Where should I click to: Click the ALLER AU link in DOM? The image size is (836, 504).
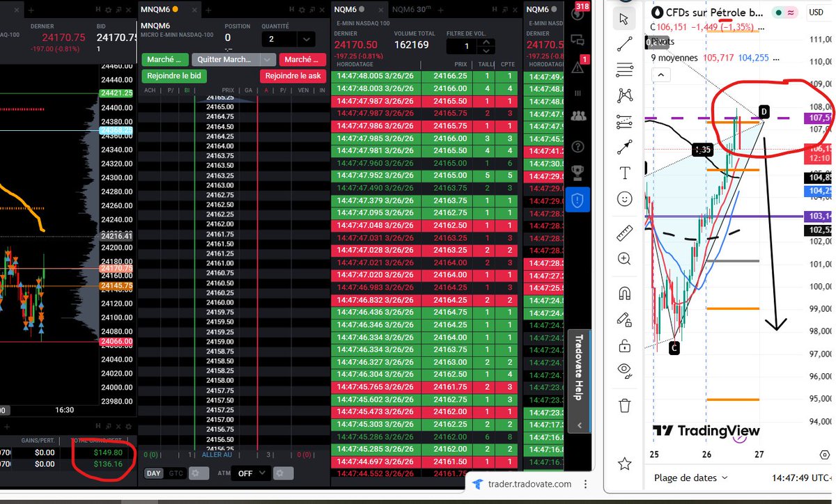pyautogui.click(x=217, y=454)
